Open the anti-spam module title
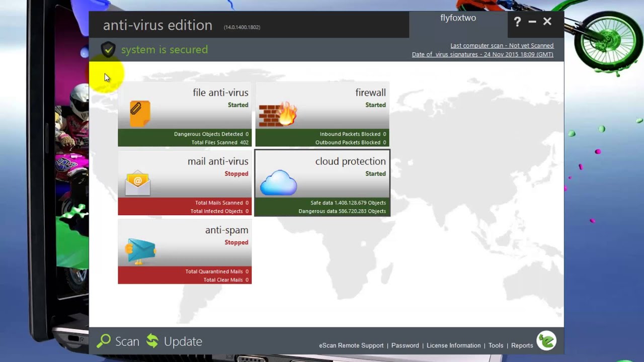Screen dimensions: 644x362 click(227, 230)
